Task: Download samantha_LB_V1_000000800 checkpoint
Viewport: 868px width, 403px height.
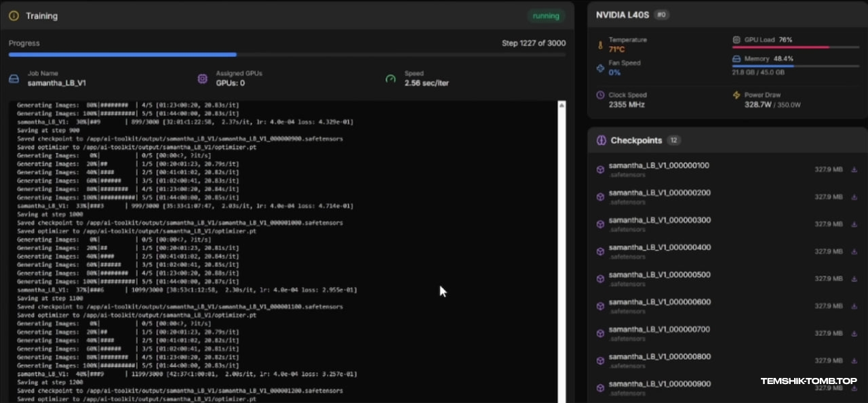Action: click(x=854, y=360)
